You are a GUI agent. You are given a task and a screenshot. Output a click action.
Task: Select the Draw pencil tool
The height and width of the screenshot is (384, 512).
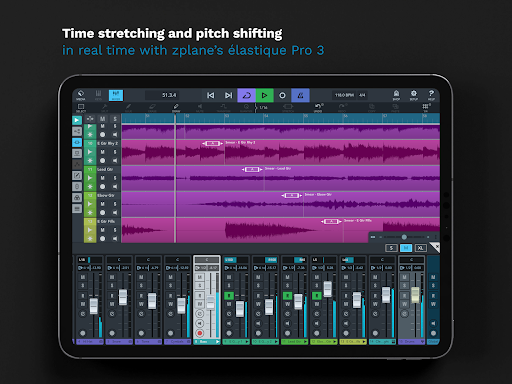point(176,107)
